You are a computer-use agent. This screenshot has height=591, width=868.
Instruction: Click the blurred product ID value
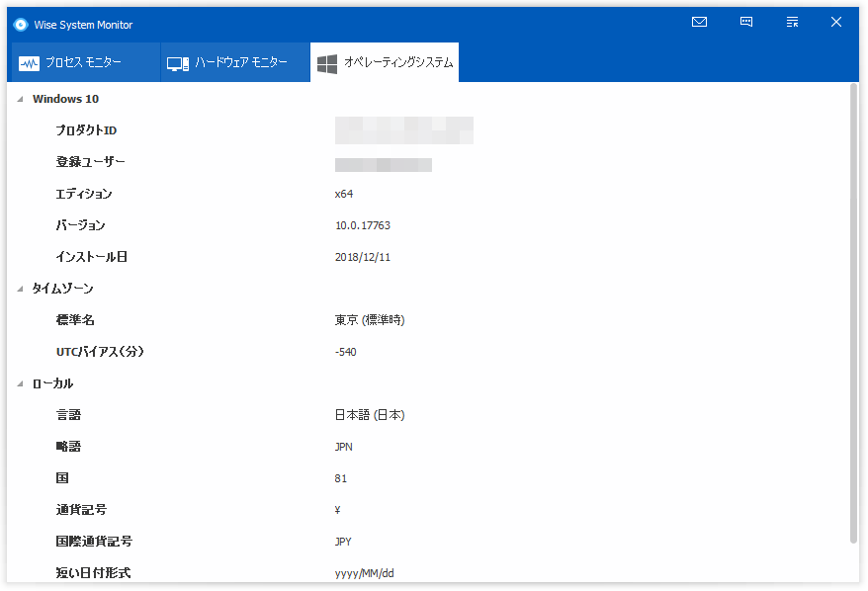coord(404,130)
